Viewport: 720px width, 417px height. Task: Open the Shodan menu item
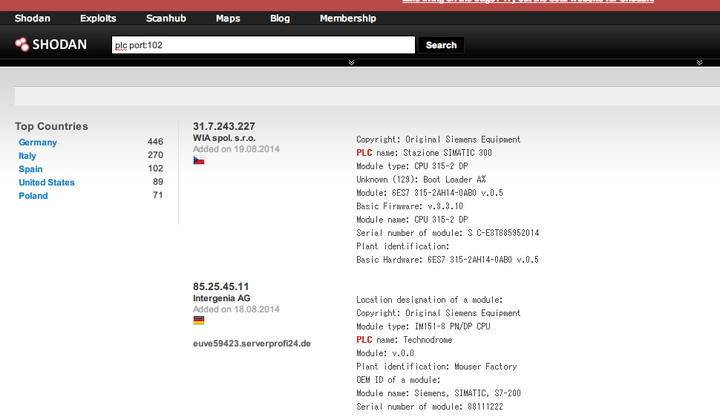(33, 18)
